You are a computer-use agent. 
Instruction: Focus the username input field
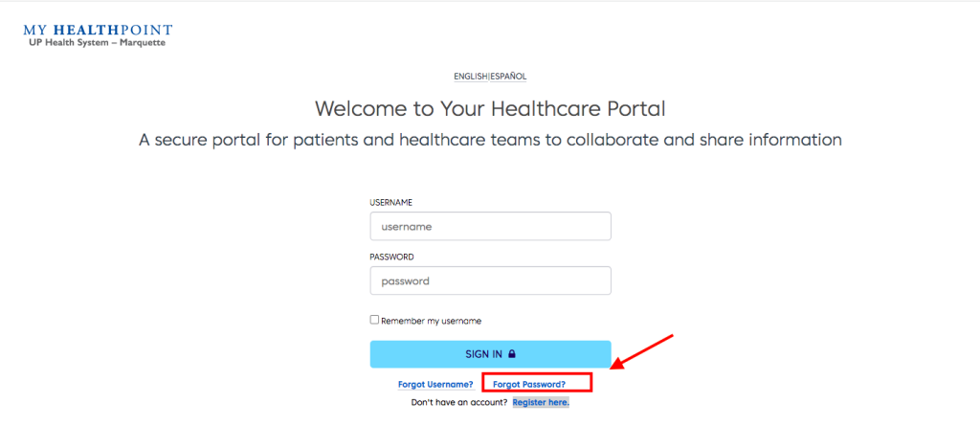pyautogui.click(x=491, y=226)
